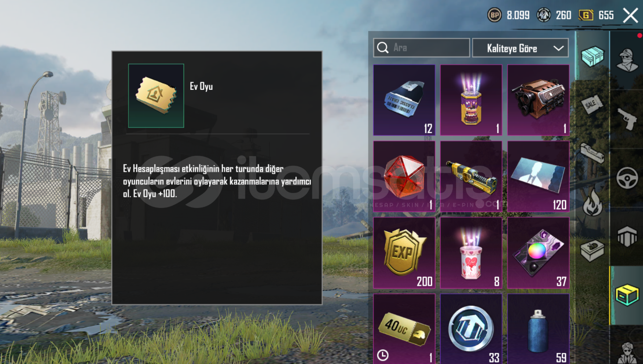Screen dimensions: 643x364
Task: Close the inventory with the X
Action: 631,15
